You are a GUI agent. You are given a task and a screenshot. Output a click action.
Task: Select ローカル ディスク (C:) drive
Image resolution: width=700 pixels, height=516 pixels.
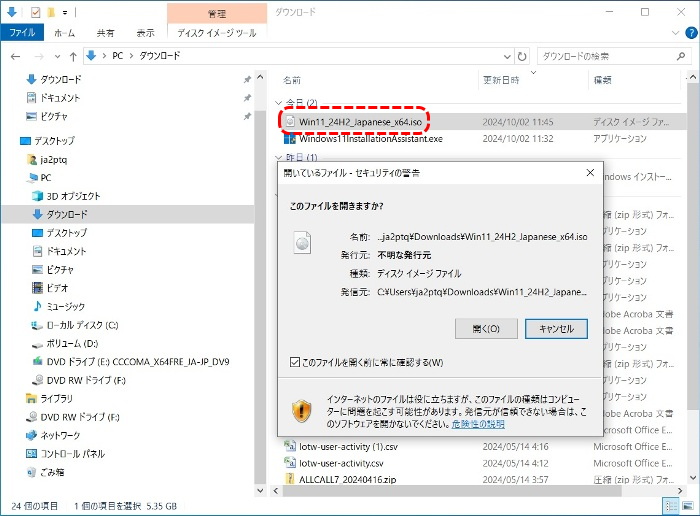(76, 325)
